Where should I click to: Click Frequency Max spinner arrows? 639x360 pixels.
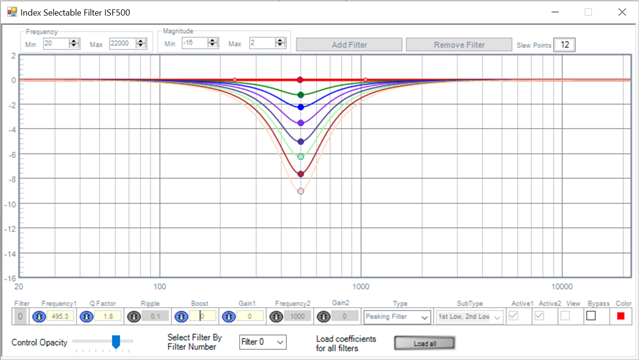click(141, 43)
